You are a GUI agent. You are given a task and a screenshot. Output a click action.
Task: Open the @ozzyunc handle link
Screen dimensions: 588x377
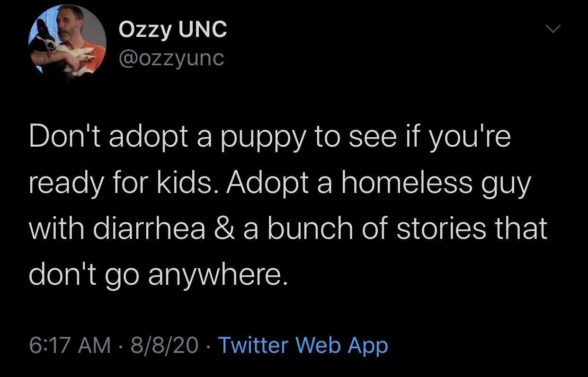click(171, 59)
